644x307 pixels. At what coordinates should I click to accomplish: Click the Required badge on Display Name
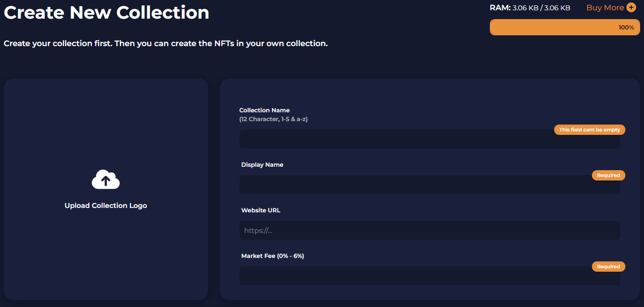[x=608, y=176]
